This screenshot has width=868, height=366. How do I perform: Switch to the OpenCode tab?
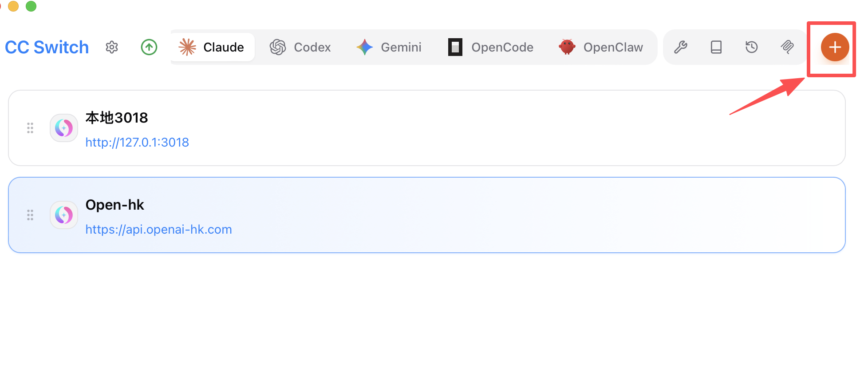click(x=491, y=47)
